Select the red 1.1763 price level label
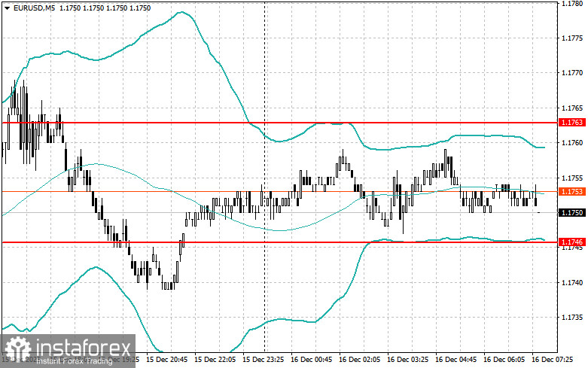The height and width of the screenshot is (368, 588). [572, 123]
